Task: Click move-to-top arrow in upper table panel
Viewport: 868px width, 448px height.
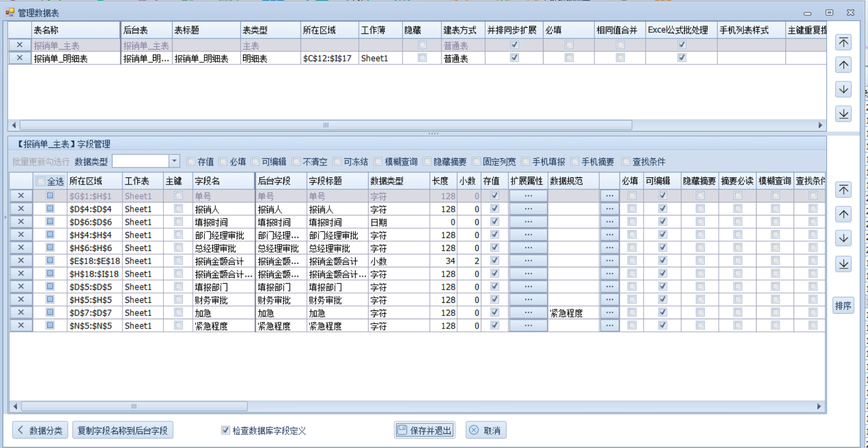Action: 843,43
